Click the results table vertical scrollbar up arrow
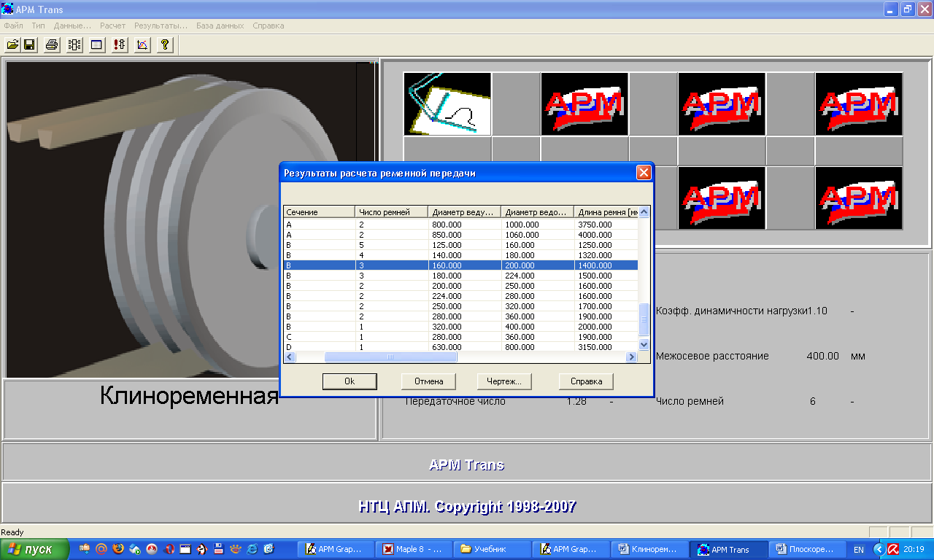 click(x=644, y=212)
